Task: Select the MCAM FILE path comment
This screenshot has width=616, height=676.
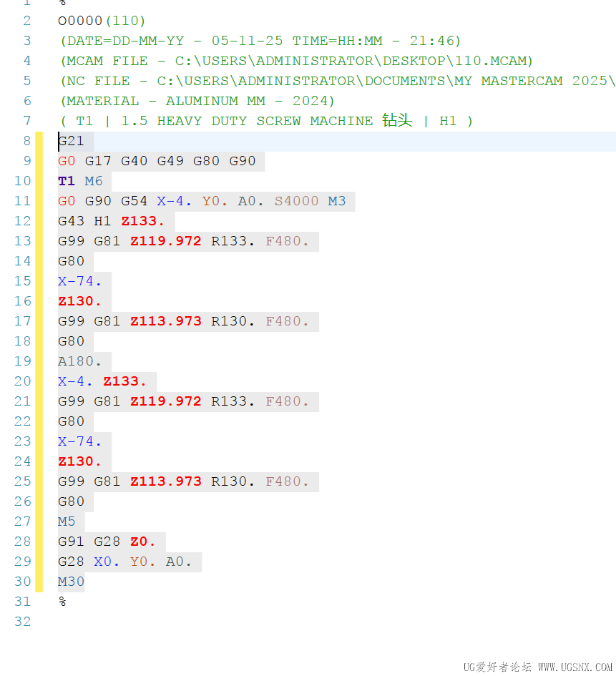Action: (286, 61)
